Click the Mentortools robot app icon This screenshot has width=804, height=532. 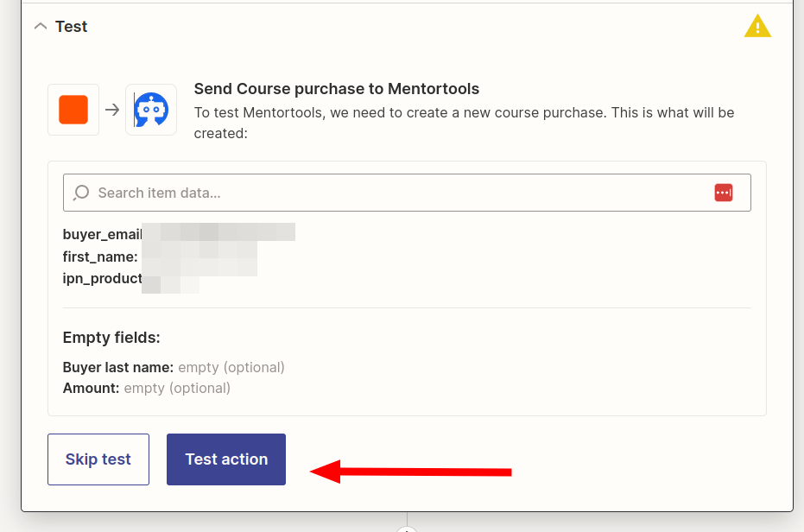pyautogui.click(x=151, y=110)
